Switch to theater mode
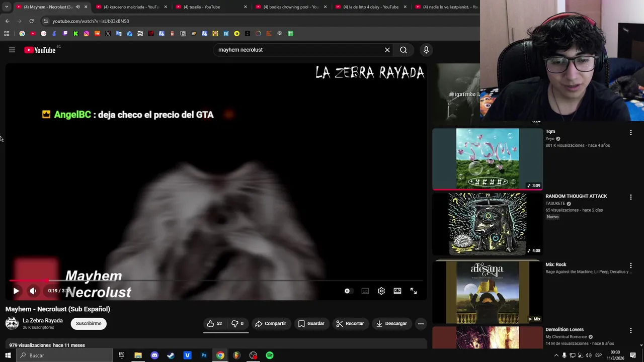644x362 pixels. coord(397,291)
